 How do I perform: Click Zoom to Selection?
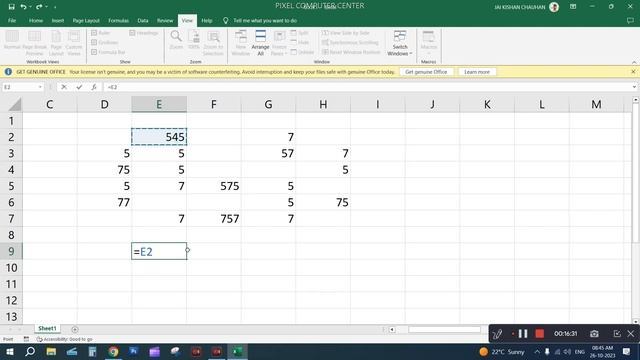(x=213, y=43)
